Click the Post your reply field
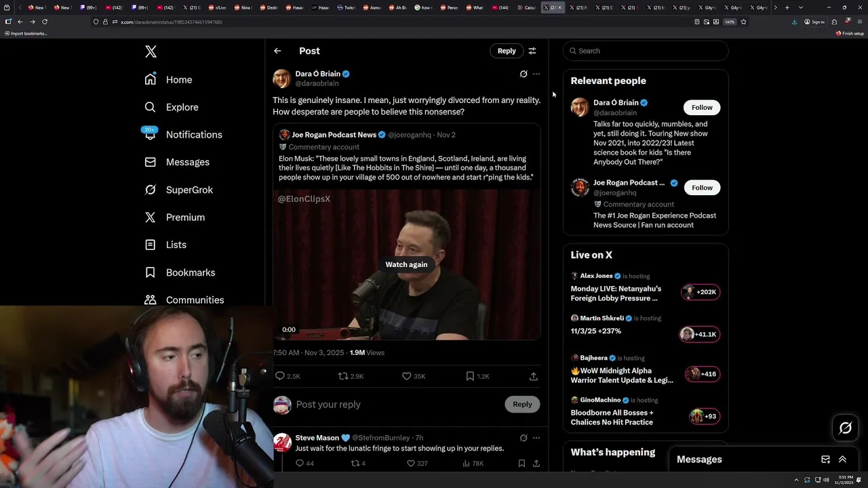The height and width of the screenshot is (488, 868). click(397, 404)
